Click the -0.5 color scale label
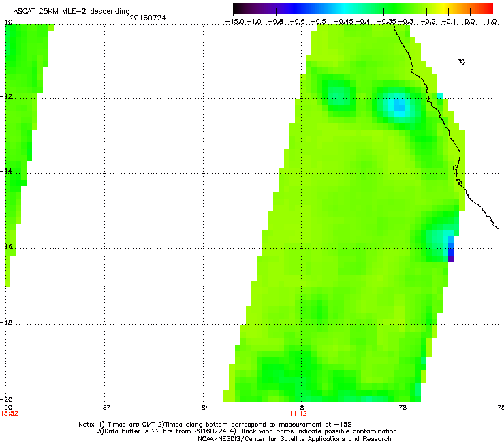Screen dimensions: 504x443 (x=319, y=22)
